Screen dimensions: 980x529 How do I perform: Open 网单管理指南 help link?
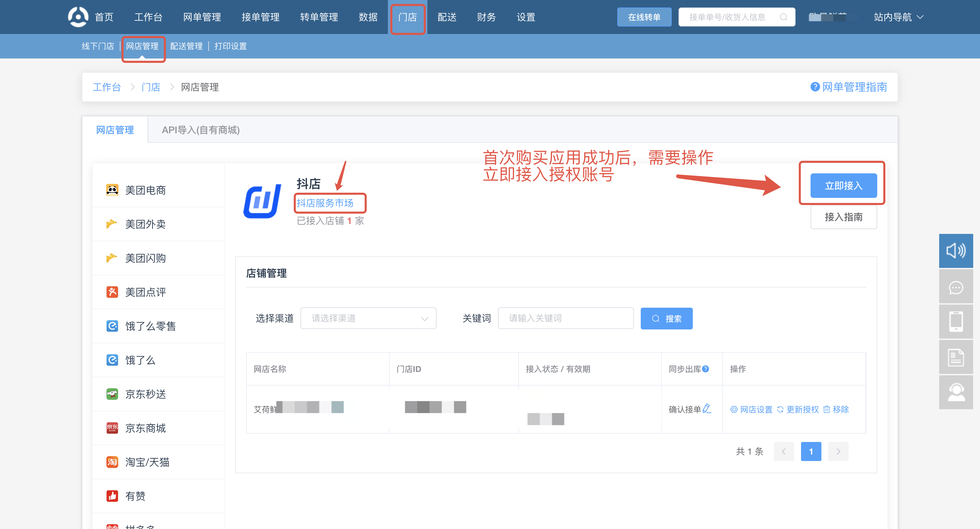pos(849,87)
